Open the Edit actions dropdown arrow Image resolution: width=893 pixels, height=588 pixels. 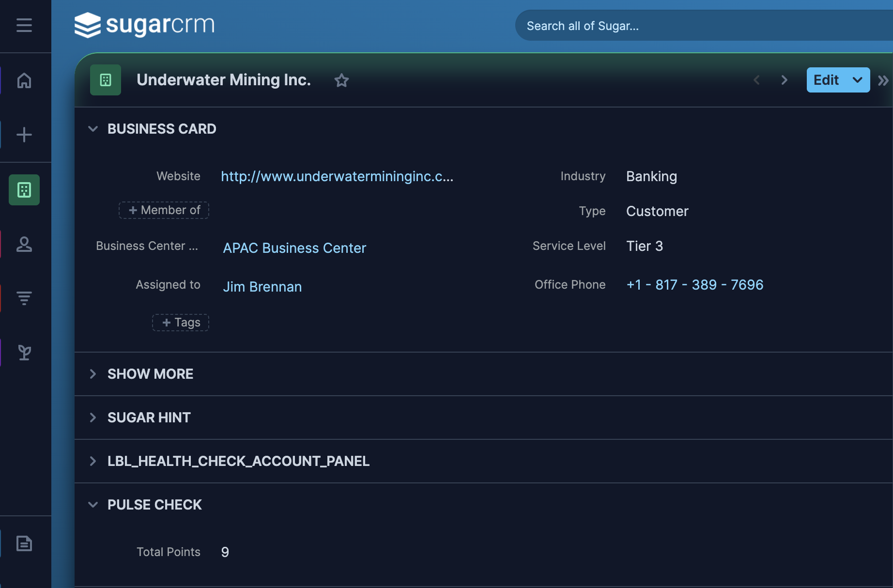click(857, 80)
